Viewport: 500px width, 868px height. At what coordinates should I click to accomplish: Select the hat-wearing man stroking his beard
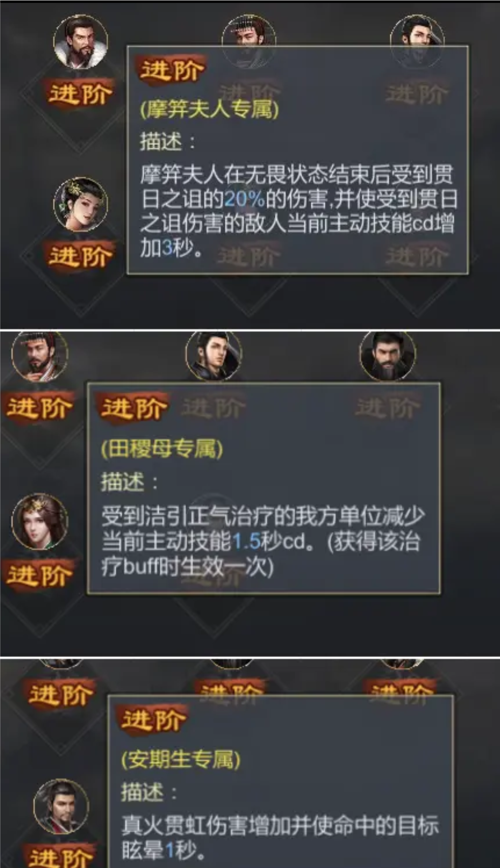(x=40, y=356)
